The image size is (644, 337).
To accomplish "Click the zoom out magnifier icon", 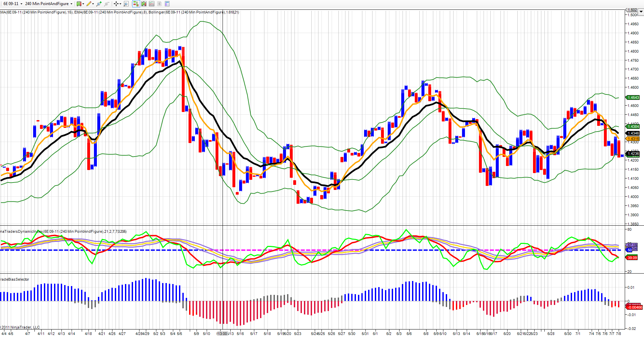I will pyautogui.click(x=107, y=4).
